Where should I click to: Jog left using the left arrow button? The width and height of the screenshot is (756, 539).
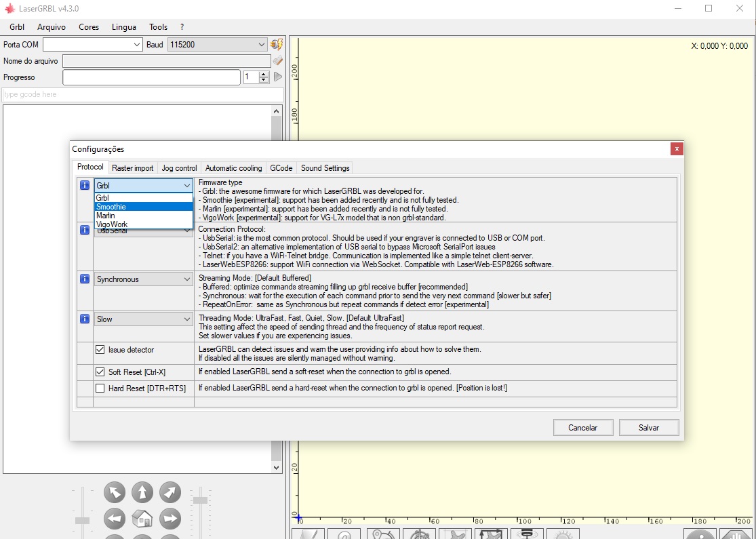point(115,519)
